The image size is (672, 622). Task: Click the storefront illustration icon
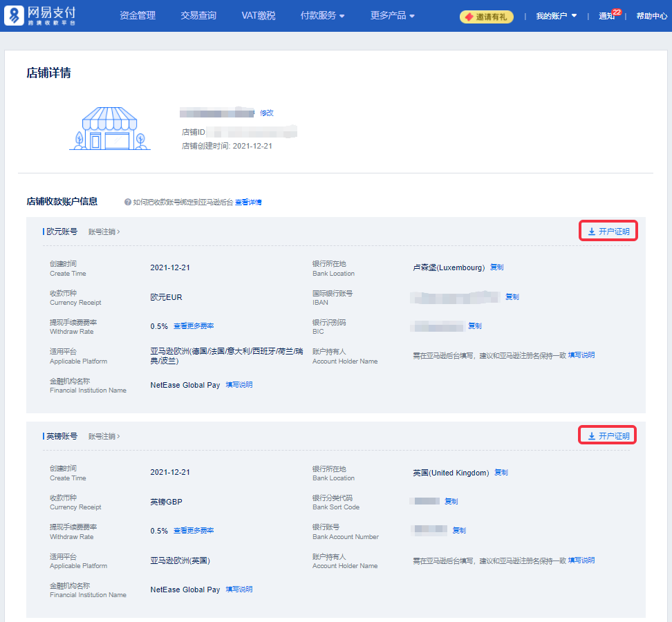pyautogui.click(x=110, y=129)
